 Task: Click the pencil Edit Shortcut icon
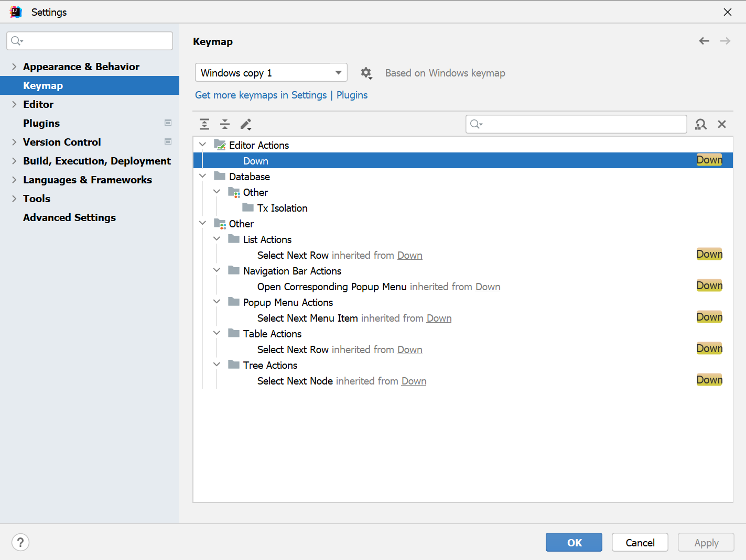point(246,124)
